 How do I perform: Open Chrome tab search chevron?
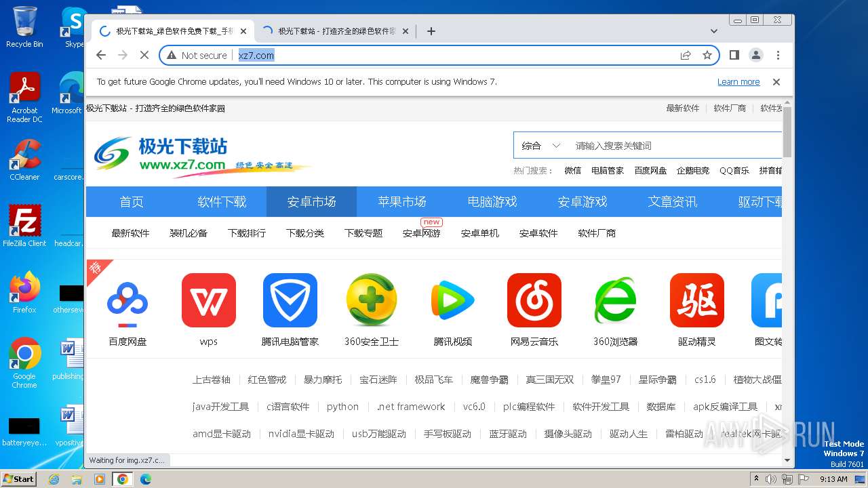(713, 31)
